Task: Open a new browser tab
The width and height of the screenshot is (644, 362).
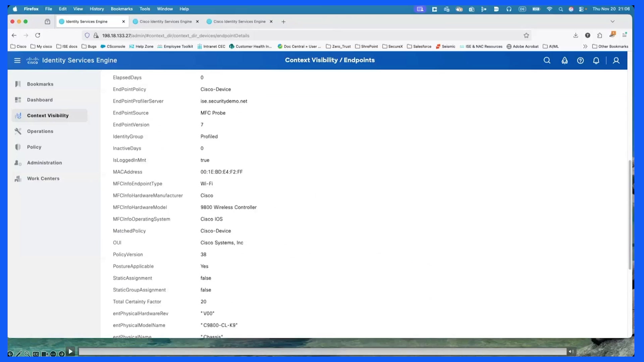Action: [x=283, y=22]
